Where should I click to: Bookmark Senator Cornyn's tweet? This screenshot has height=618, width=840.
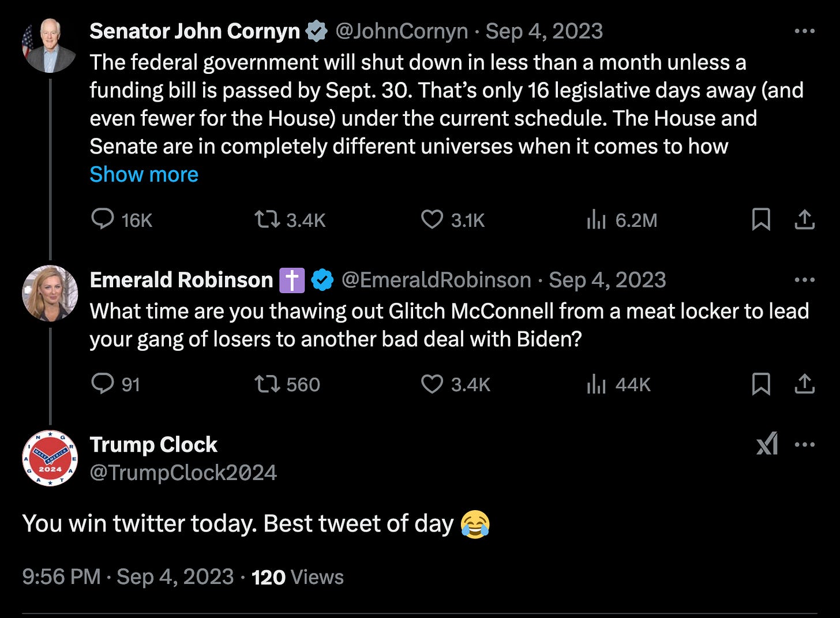761,219
